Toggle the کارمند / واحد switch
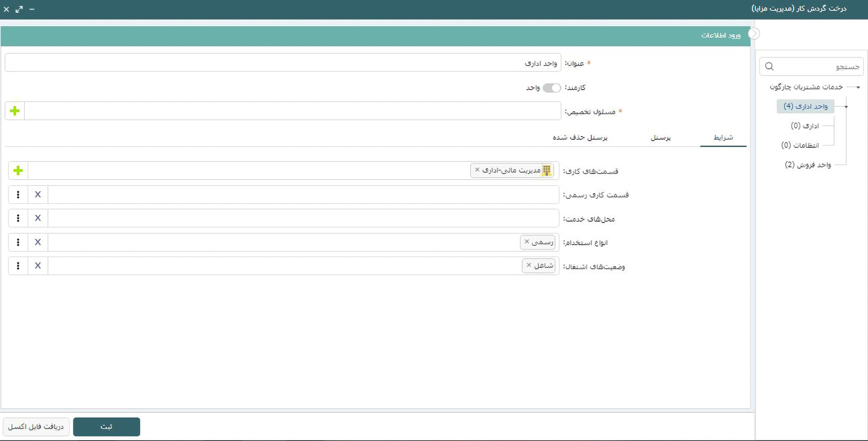The width and height of the screenshot is (868, 441). 552,88
